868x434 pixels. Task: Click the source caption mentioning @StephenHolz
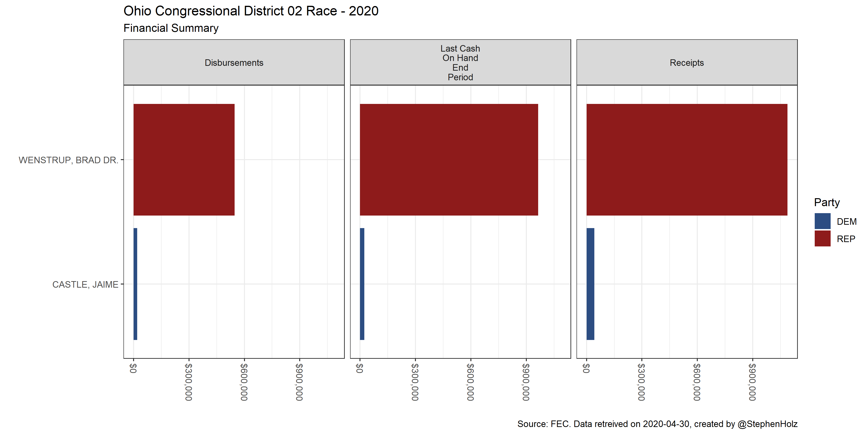pyautogui.click(x=657, y=424)
